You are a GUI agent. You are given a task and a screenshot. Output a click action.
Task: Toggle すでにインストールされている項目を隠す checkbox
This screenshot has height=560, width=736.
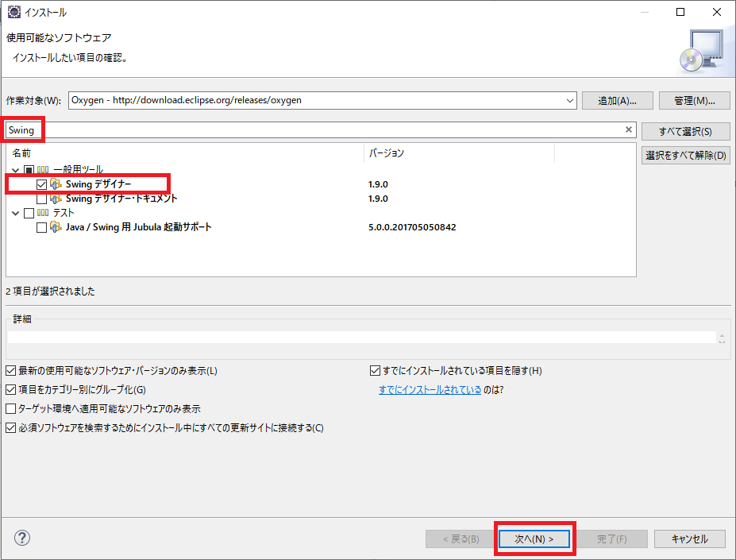click(375, 371)
